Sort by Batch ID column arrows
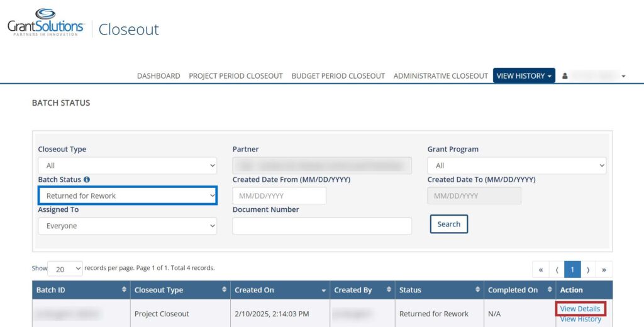644x327 pixels. coord(124,290)
